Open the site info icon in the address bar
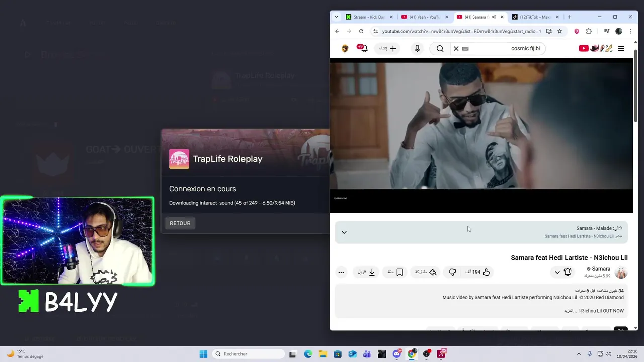 click(x=375, y=31)
